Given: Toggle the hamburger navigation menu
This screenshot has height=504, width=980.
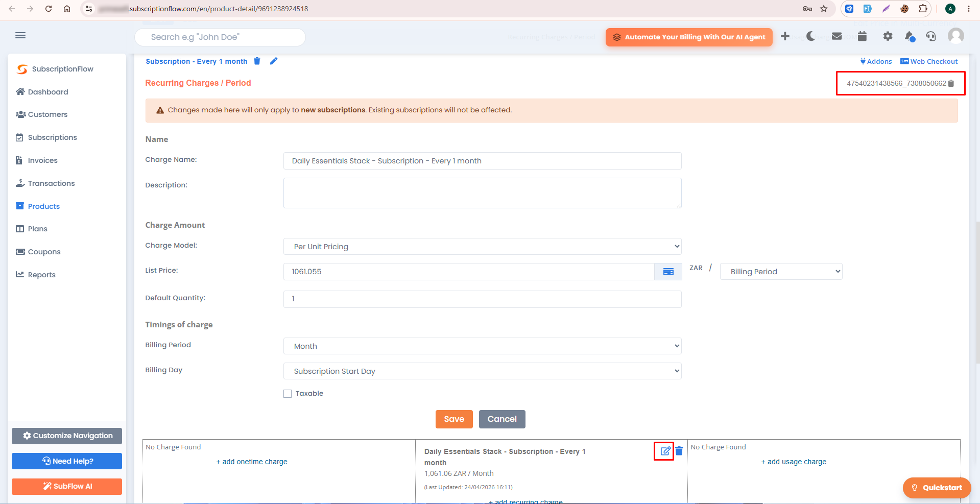Looking at the screenshot, I should coord(20,35).
